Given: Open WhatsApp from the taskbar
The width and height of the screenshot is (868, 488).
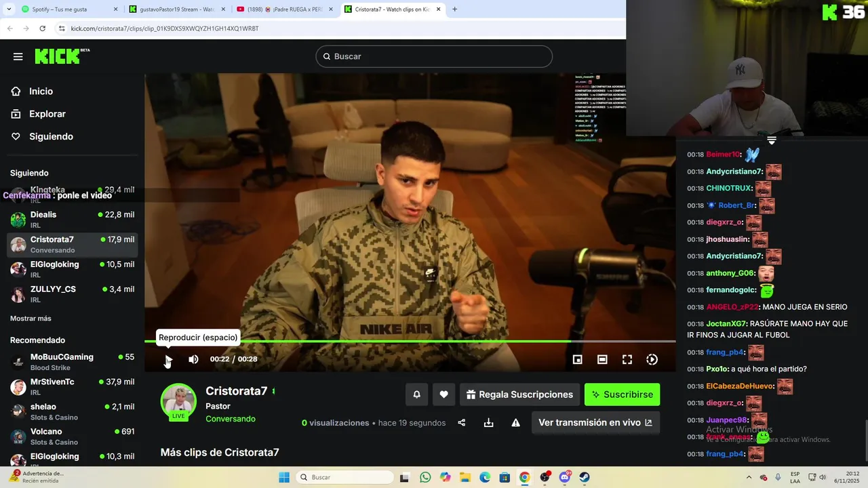Looking at the screenshot, I should click(425, 477).
